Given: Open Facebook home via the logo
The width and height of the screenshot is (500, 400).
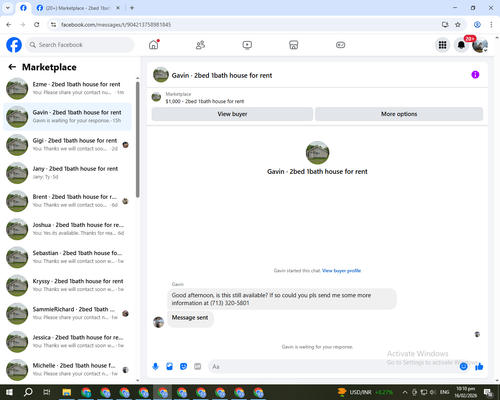Looking at the screenshot, I should pyautogui.click(x=14, y=45).
